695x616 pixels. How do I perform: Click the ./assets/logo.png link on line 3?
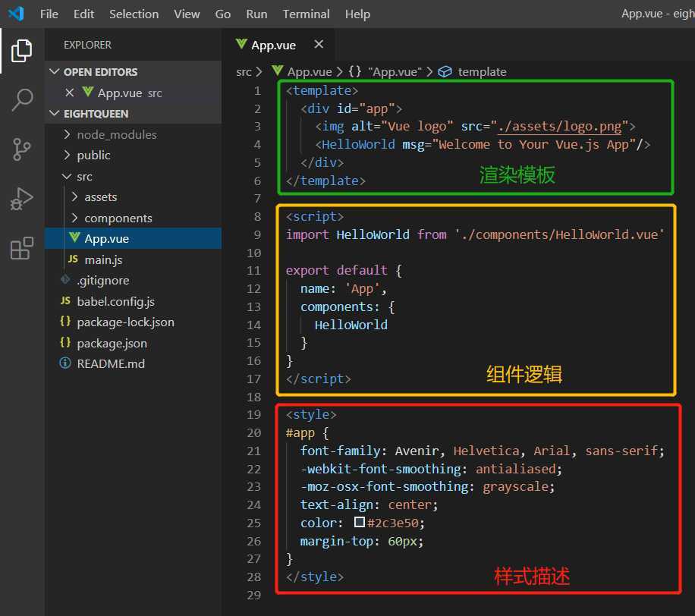tap(559, 126)
